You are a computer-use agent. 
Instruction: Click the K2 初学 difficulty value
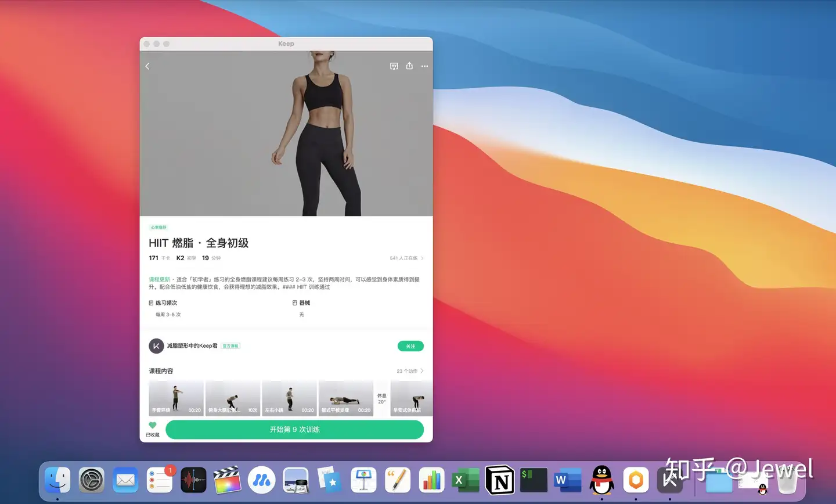click(x=186, y=258)
